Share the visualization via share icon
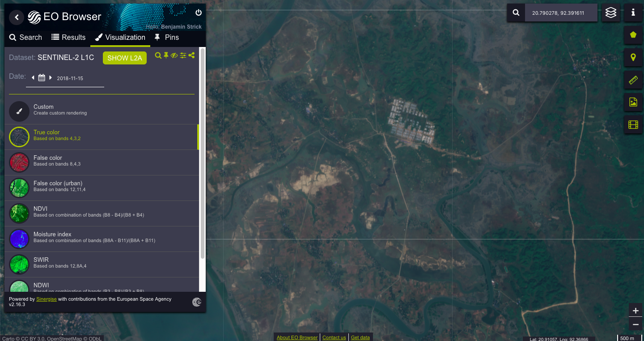This screenshot has height=341, width=644. tap(191, 55)
